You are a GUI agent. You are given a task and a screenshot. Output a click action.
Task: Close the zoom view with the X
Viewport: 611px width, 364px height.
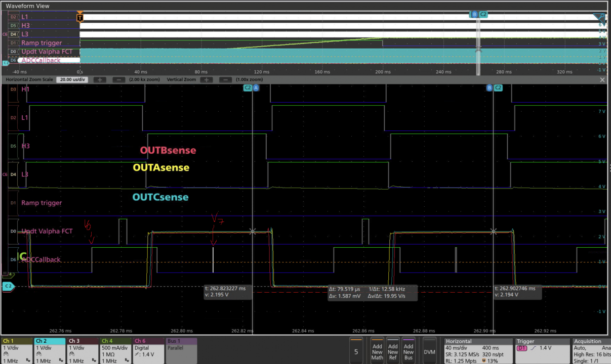(602, 80)
